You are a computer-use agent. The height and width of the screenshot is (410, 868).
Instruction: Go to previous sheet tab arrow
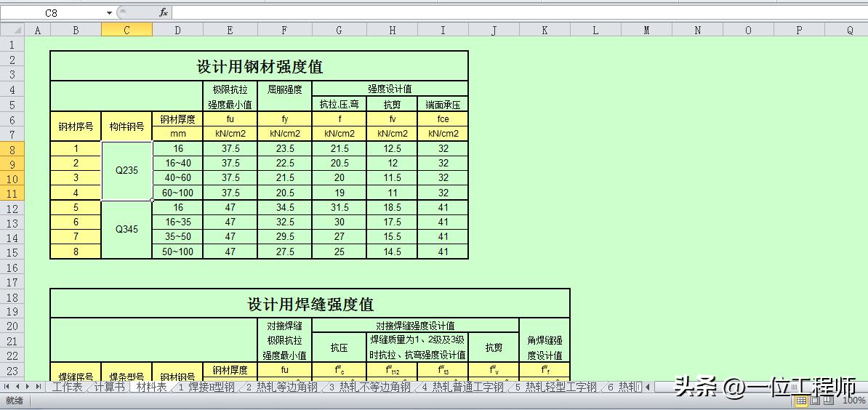17,386
